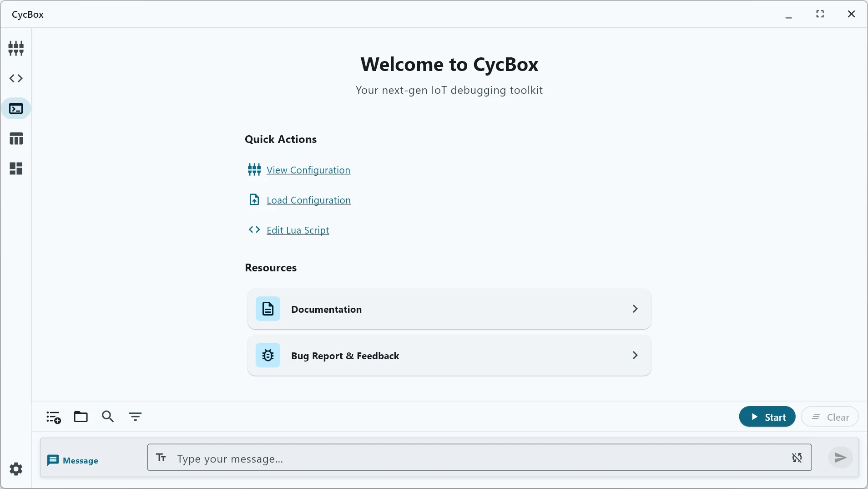Open the Documentation resource card
868x489 pixels.
coord(449,309)
